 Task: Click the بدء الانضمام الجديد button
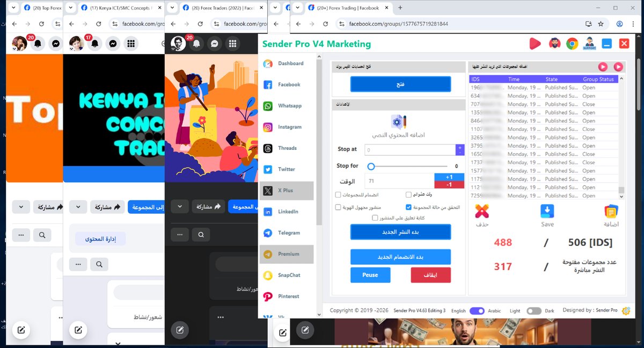[400, 257]
